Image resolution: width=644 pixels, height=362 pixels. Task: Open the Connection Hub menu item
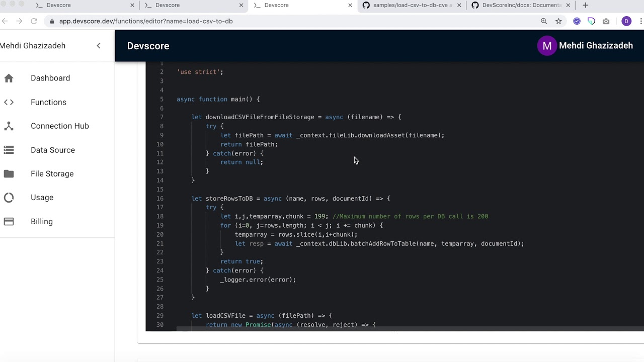59,126
